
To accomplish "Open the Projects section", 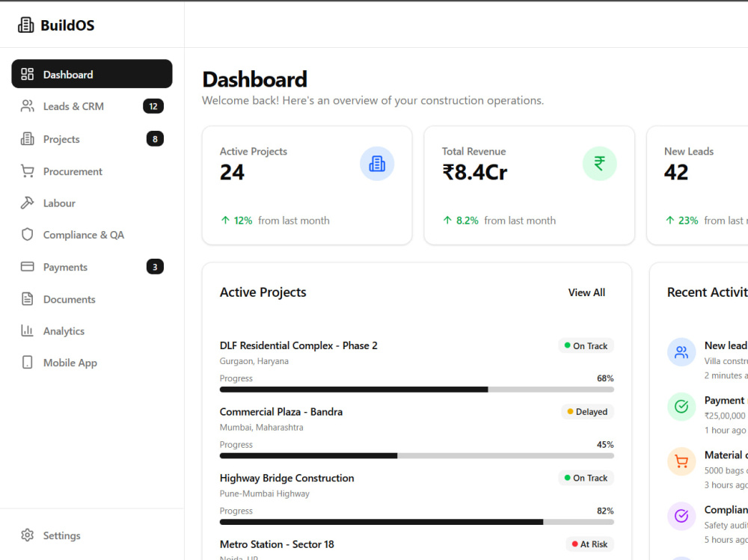I will pyautogui.click(x=91, y=139).
